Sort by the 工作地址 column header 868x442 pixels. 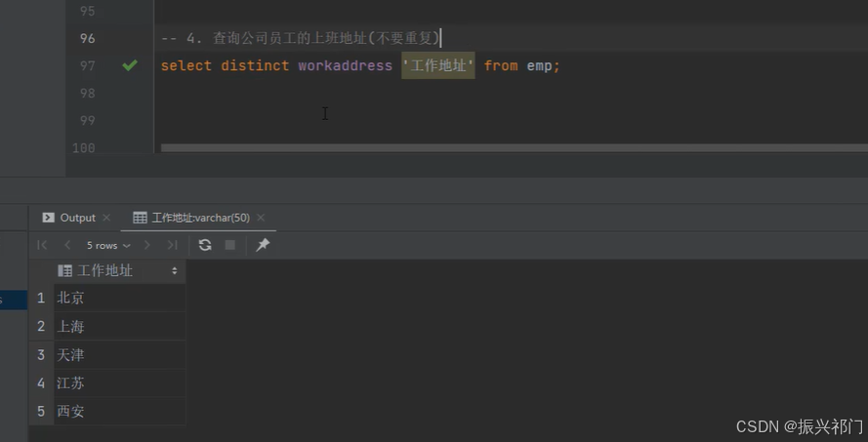pyautogui.click(x=105, y=270)
